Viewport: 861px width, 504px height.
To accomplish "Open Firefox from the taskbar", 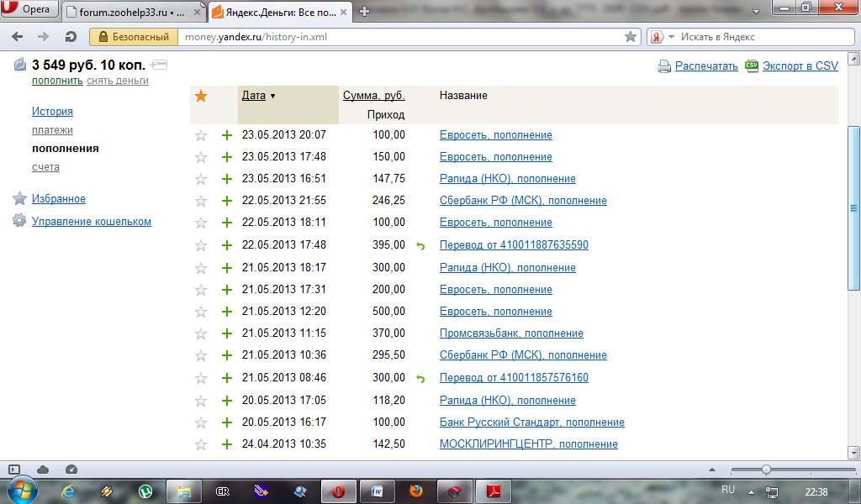I will click(415, 491).
